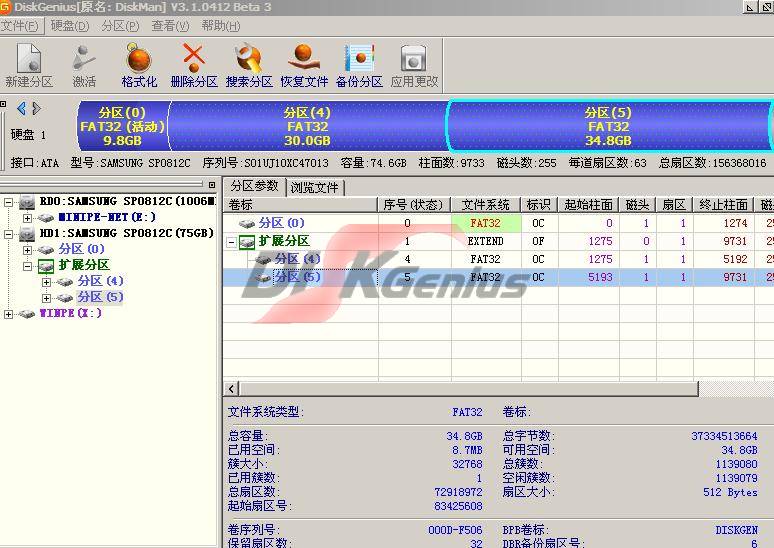Go to next disk with right arrow
This screenshot has width=774, height=548.
36,108
